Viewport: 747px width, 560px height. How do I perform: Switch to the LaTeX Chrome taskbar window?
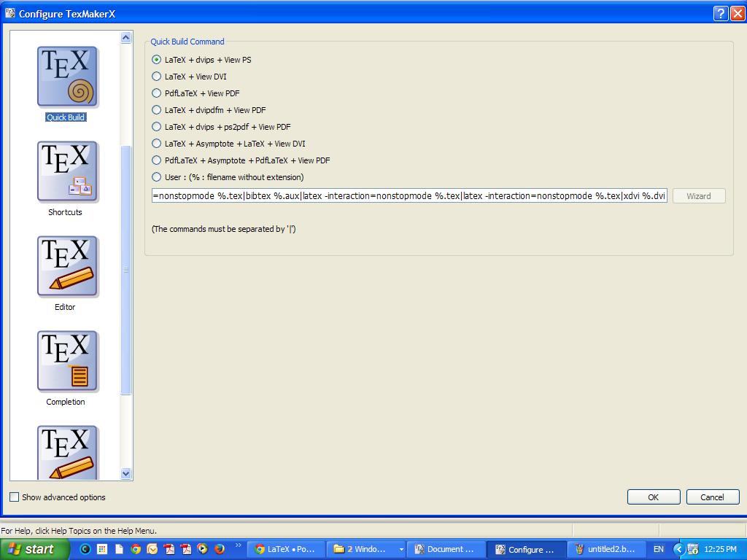(x=287, y=550)
